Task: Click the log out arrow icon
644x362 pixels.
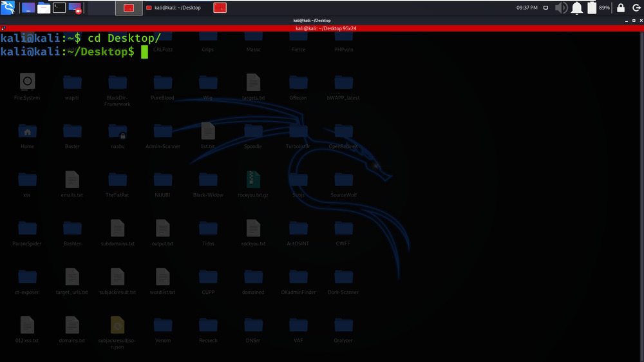Action: click(636, 7)
